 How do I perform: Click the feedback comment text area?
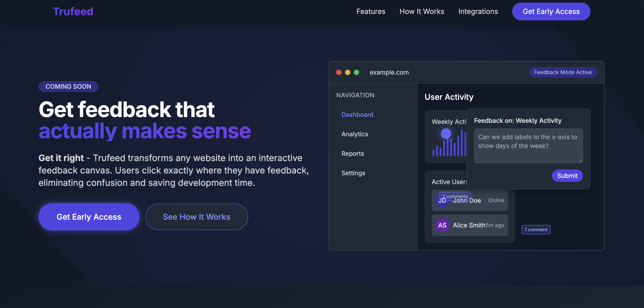point(528,146)
